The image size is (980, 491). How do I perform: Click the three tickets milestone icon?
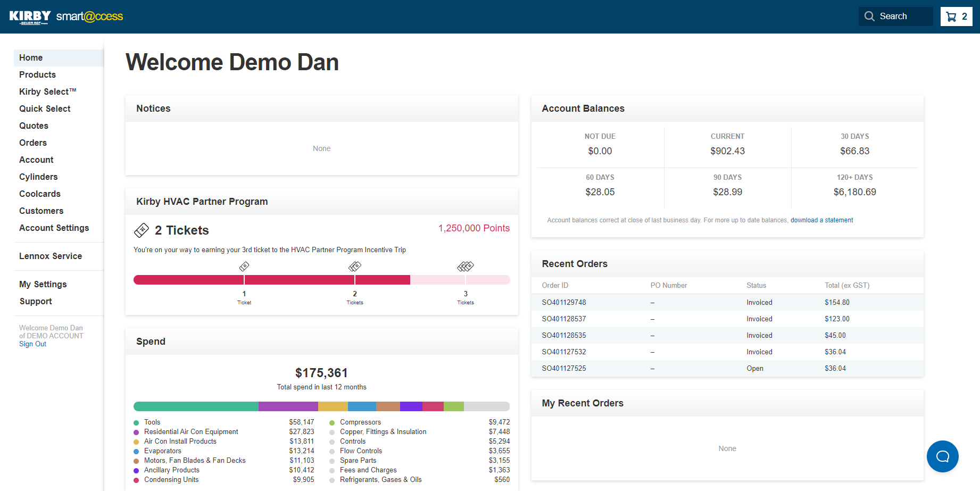coord(466,266)
